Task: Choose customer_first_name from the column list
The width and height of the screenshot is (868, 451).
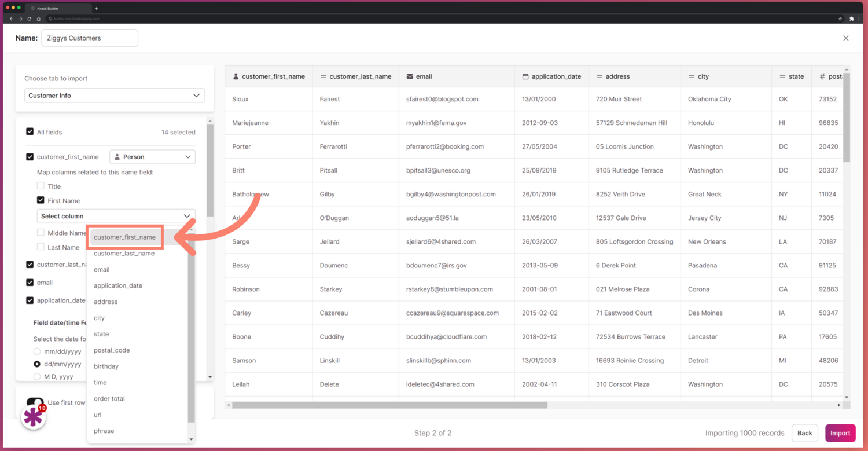Action: click(124, 237)
